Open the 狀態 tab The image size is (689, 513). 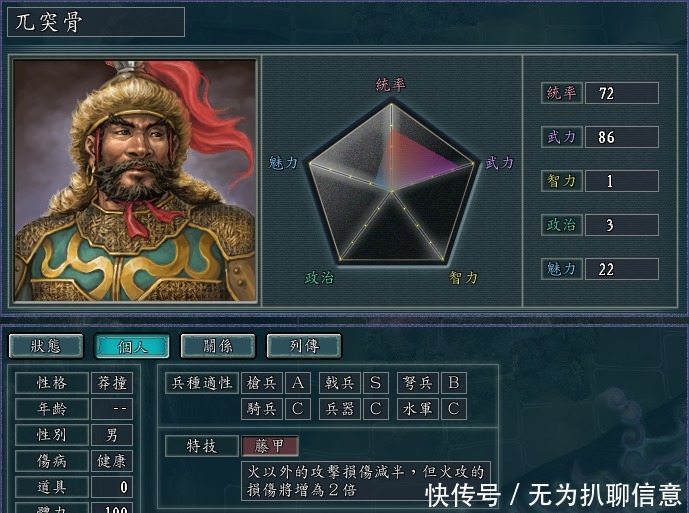(x=46, y=346)
